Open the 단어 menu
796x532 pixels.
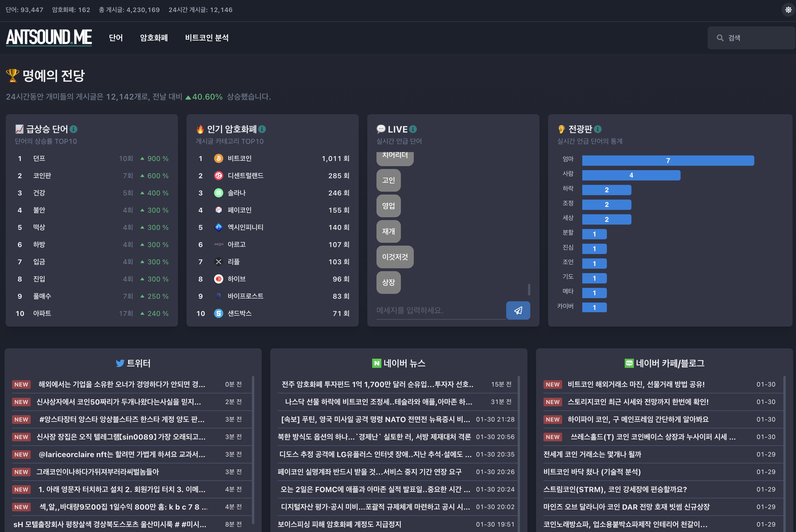pyautogui.click(x=116, y=38)
